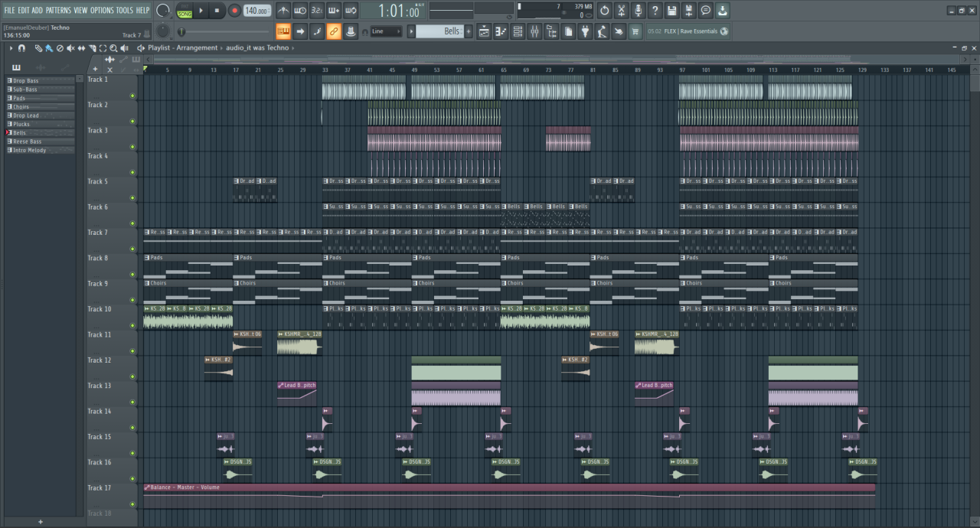The width and height of the screenshot is (980, 528).
Task: Click the arrow left of Bells pattern
Action: coord(411,31)
